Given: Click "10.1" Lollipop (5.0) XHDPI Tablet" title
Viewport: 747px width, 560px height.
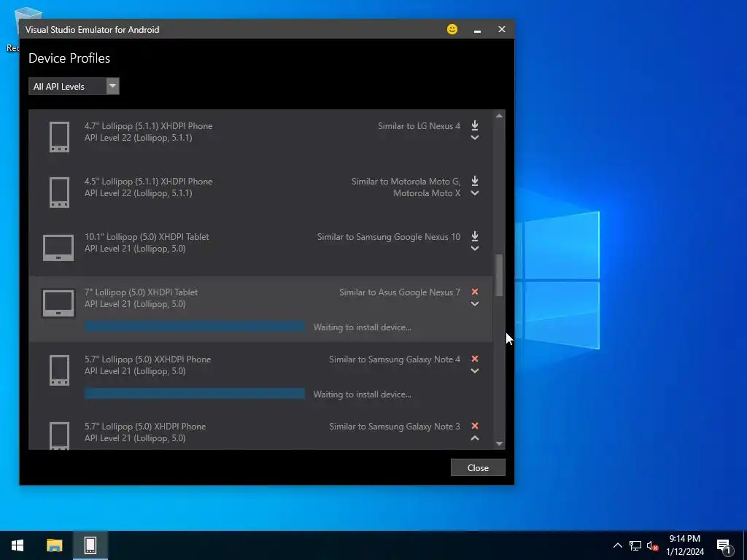Looking at the screenshot, I should (x=147, y=237).
